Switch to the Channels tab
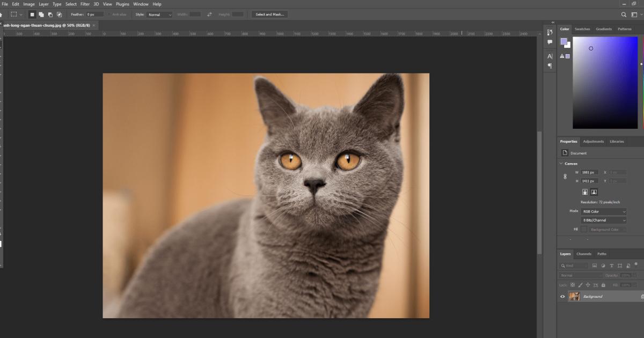 click(584, 254)
